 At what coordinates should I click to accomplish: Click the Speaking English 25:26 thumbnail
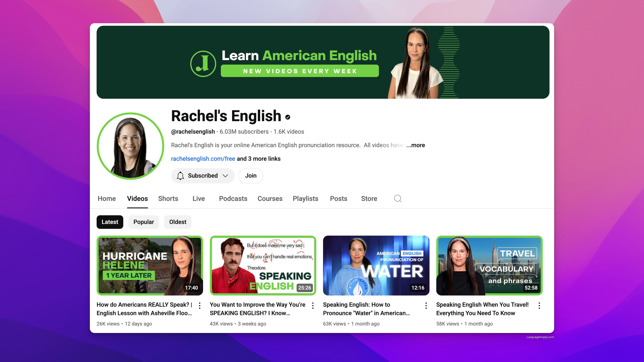263,265
